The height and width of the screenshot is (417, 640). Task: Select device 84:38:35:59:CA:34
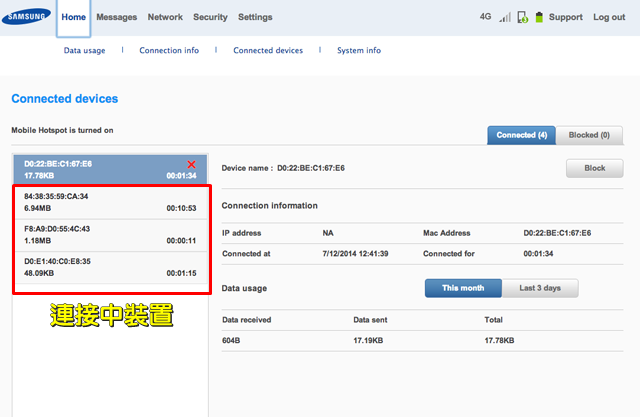tap(110, 202)
